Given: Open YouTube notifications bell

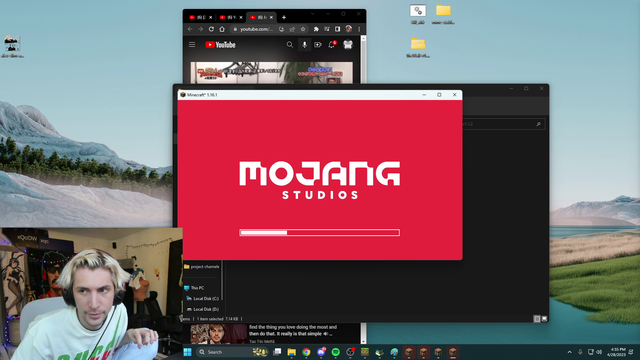Looking at the screenshot, I should tap(331, 44).
